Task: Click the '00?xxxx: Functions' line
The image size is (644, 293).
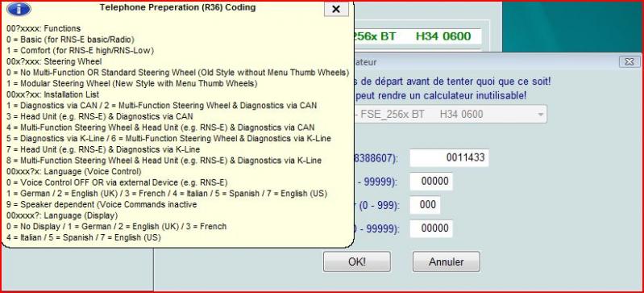Action: (44, 29)
